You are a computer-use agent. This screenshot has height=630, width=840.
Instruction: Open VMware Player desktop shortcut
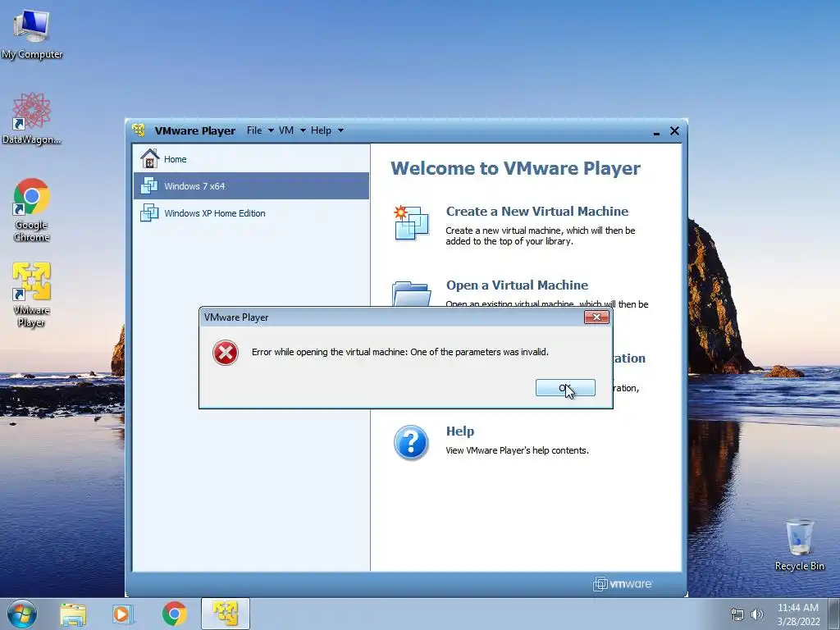[32, 294]
